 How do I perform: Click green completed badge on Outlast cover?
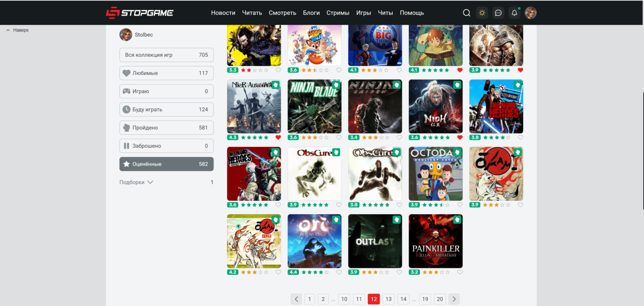[396, 220]
